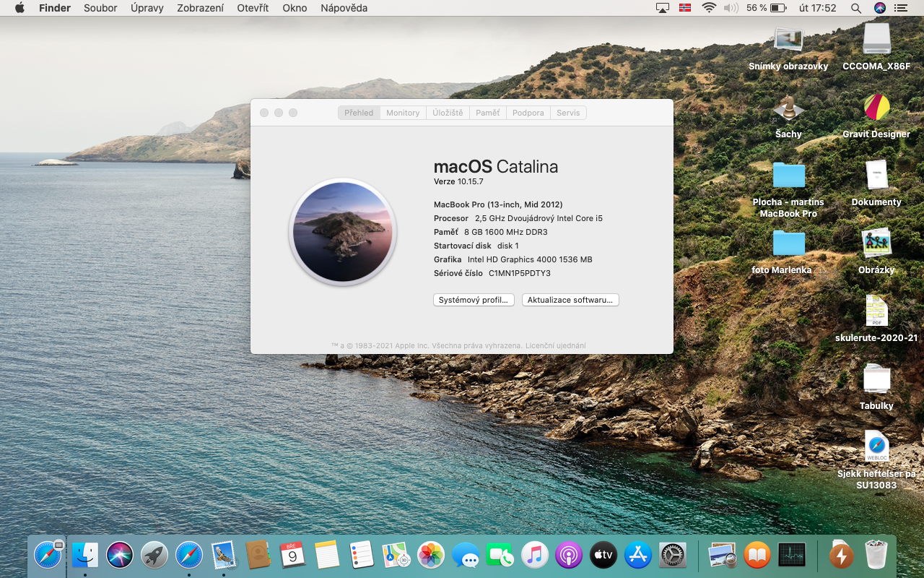Screen dimensions: 924x578
Task: Open the Trash in the dock
Action: (x=876, y=555)
